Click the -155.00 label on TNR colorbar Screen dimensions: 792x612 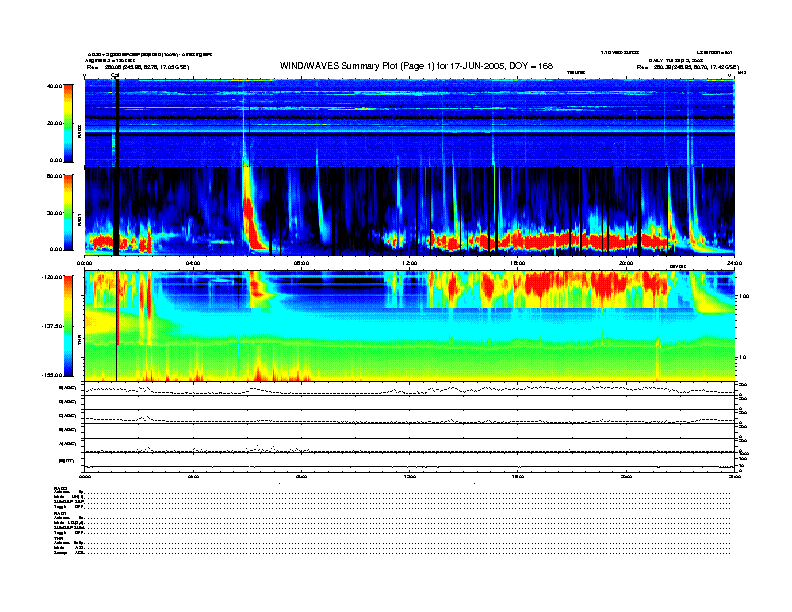[x=52, y=375]
